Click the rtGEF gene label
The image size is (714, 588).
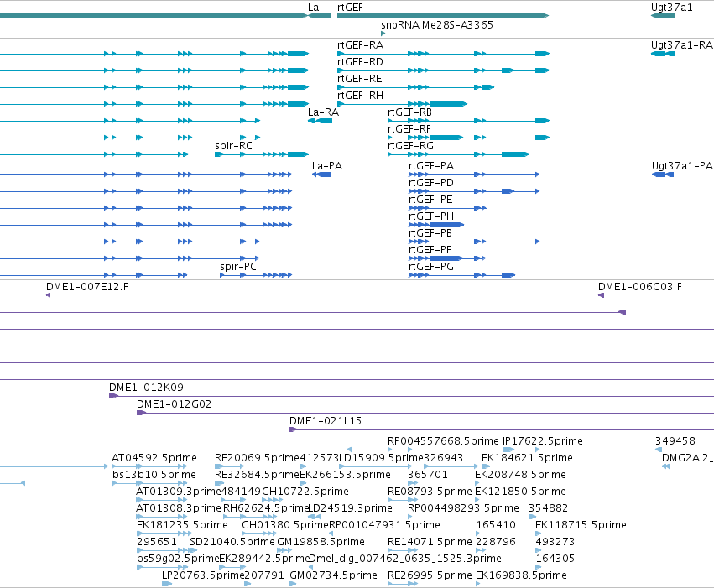pyautogui.click(x=350, y=8)
